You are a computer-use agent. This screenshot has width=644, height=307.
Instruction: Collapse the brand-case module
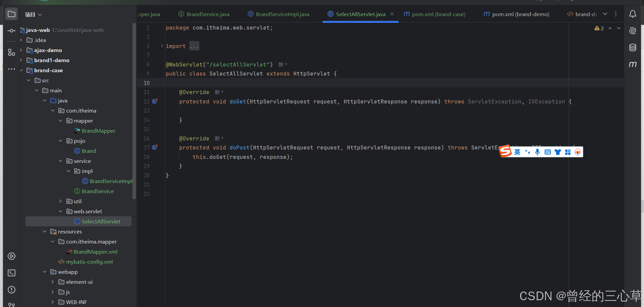(x=21, y=70)
